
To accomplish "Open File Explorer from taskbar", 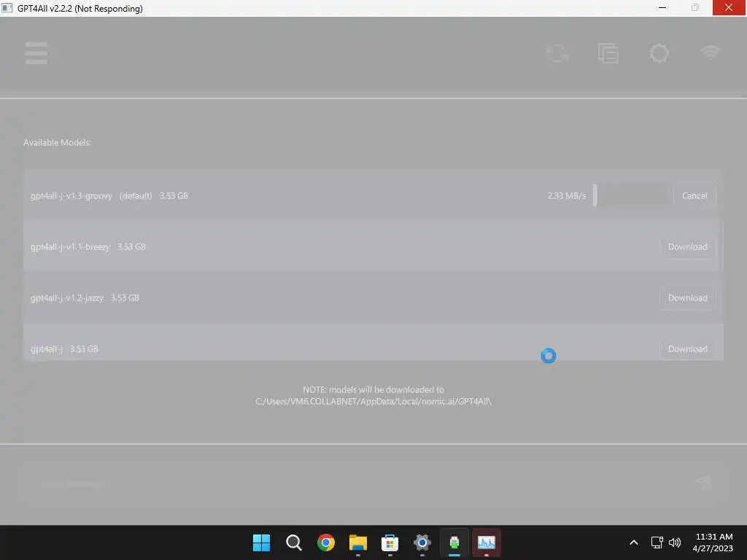I will pos(357,542).
